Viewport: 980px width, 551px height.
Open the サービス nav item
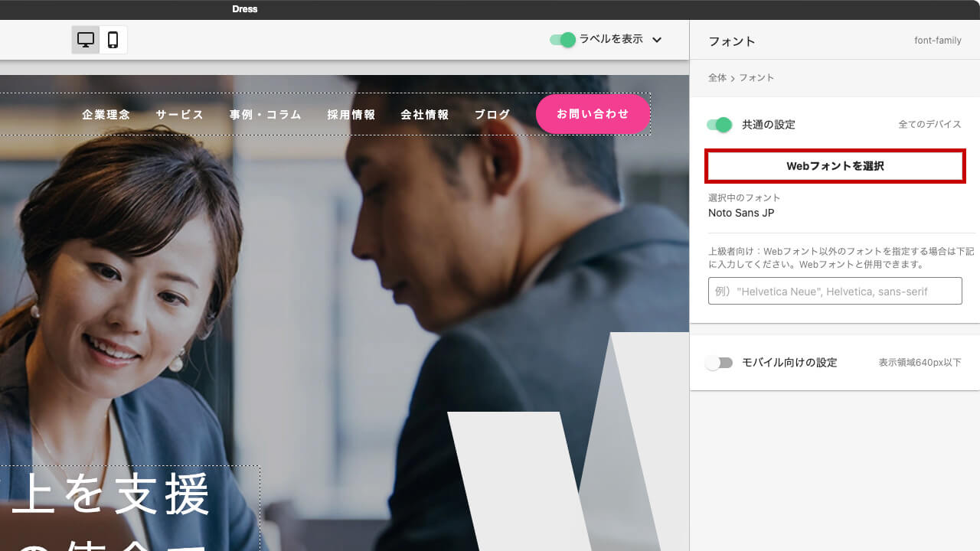tap(180, 115)
